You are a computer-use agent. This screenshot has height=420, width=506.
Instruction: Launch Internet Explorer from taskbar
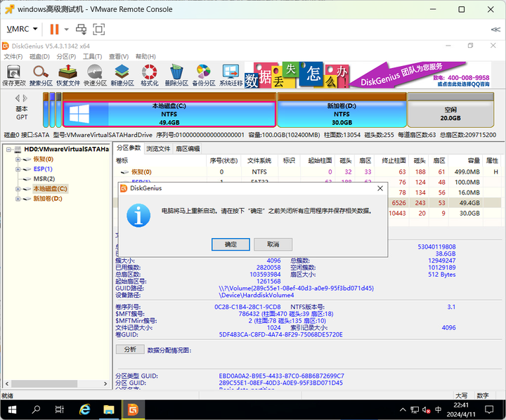(84, 409)
